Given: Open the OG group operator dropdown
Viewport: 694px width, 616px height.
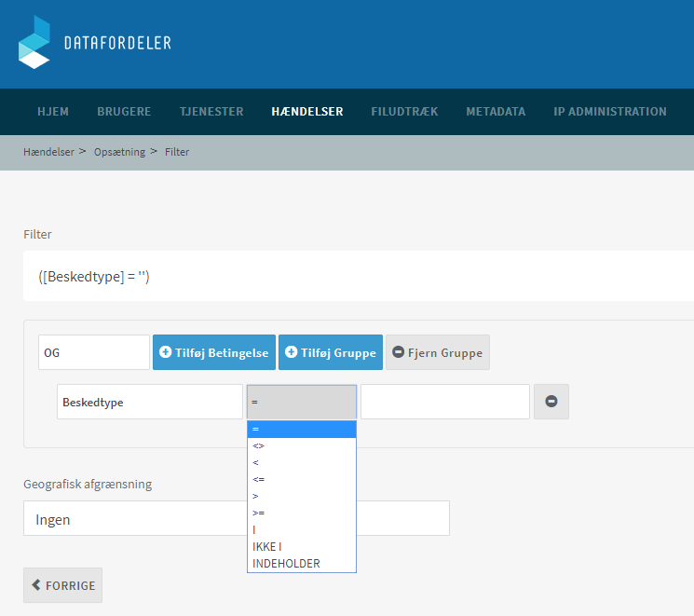Looking at the screenshot, I should coord(93,352).
